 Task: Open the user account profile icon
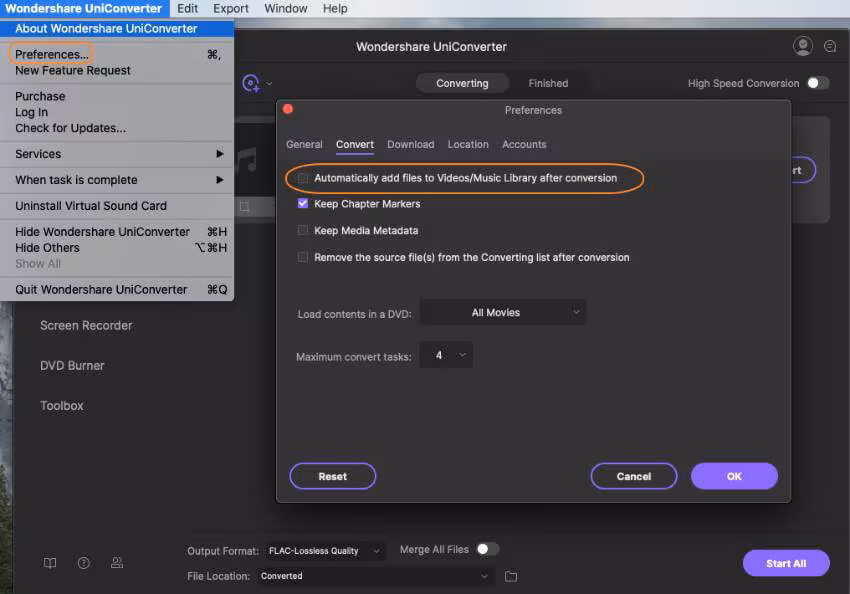802,46
